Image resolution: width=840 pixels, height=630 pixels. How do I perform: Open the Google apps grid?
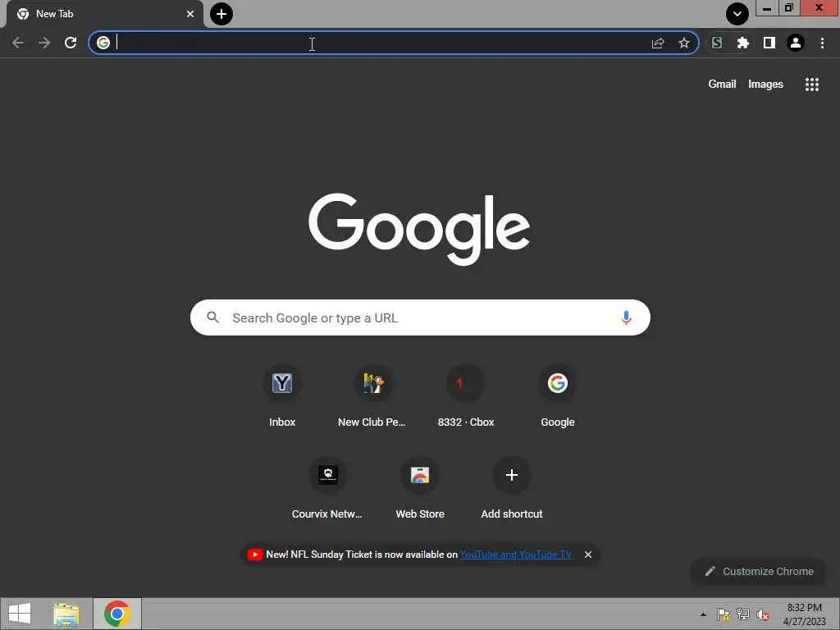coord(812,84)
